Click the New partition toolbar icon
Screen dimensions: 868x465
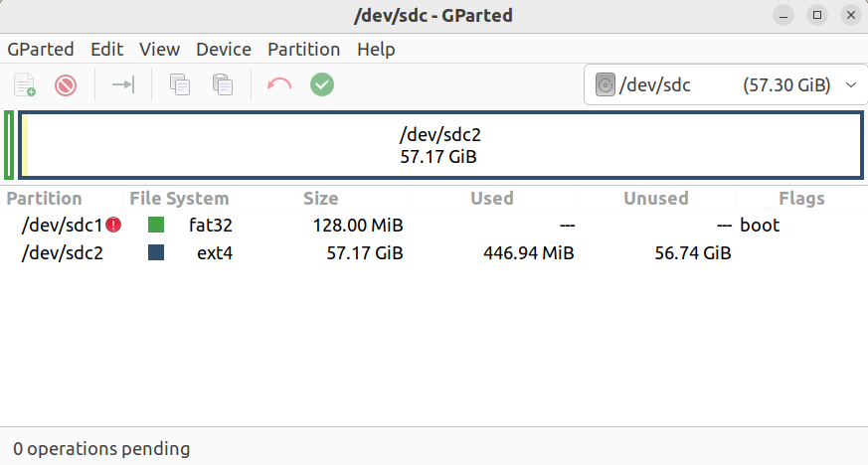point(25,85)
